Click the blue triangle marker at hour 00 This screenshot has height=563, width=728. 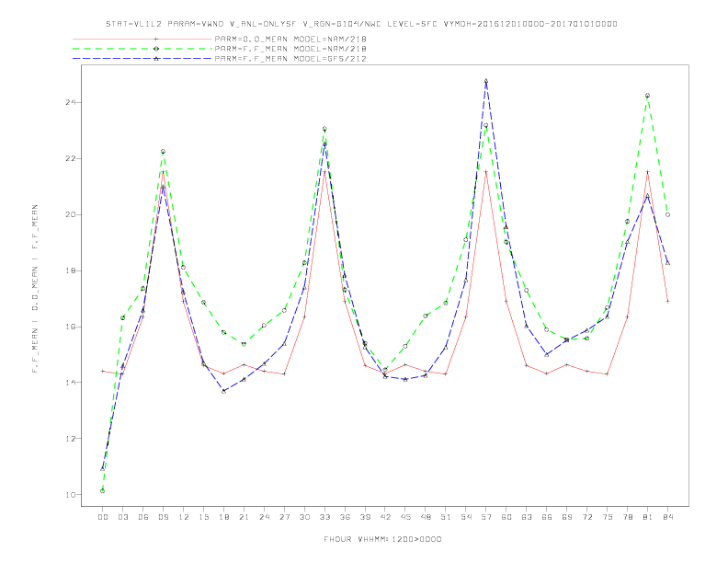coord(103,468)
